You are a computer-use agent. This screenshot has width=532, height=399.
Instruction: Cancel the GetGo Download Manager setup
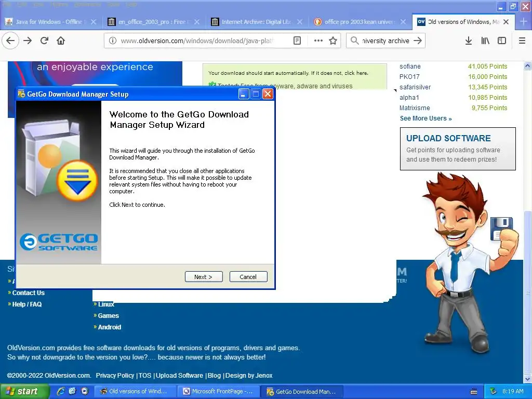(x=248, y=277)
